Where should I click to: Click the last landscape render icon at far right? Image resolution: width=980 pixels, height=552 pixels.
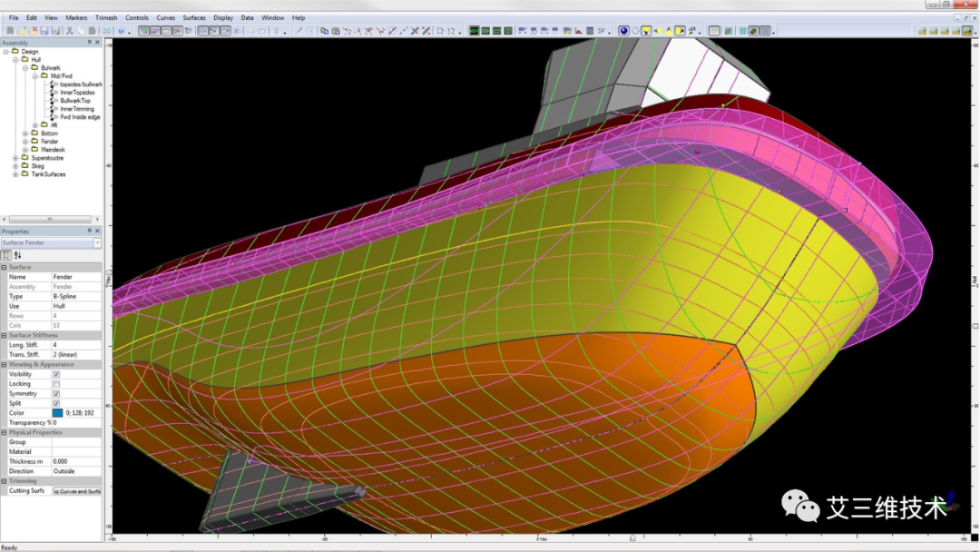pyautogui.click(x=967, y=31)
